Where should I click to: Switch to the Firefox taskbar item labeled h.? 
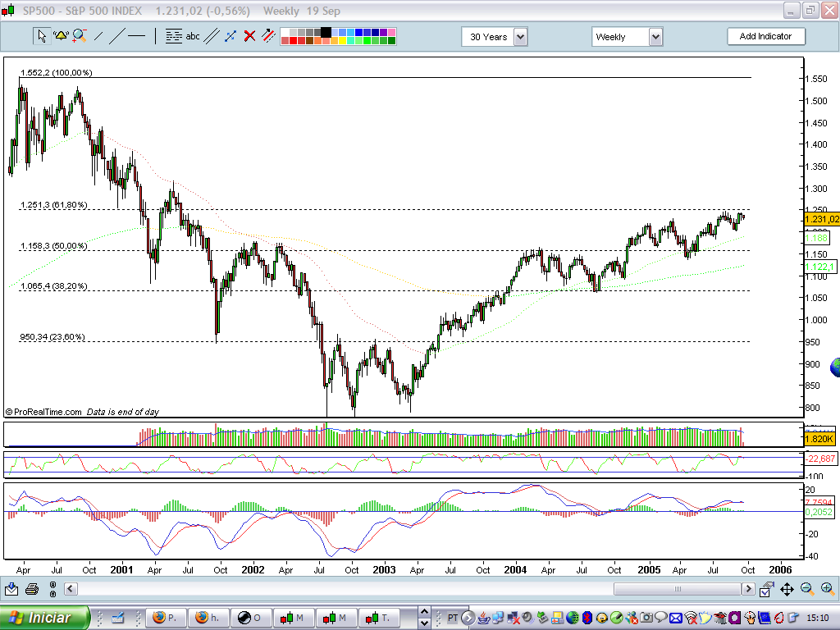(x=208, y=619)
